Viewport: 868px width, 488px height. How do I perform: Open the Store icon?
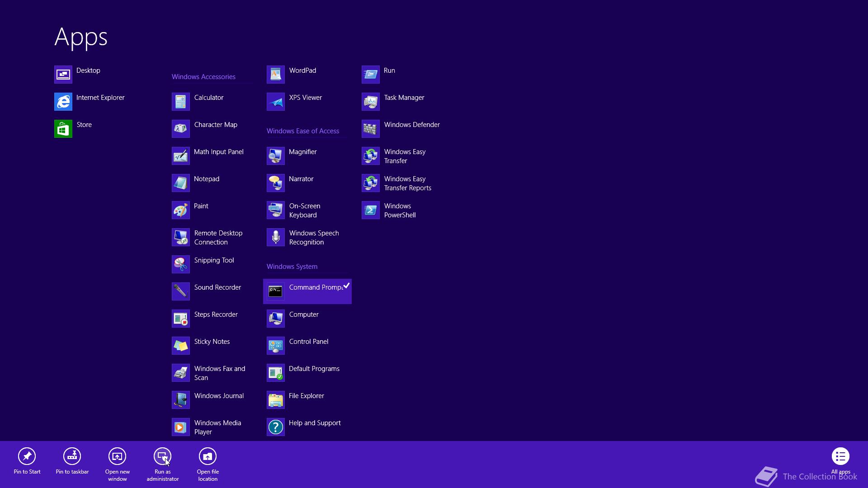click(63, 129)
